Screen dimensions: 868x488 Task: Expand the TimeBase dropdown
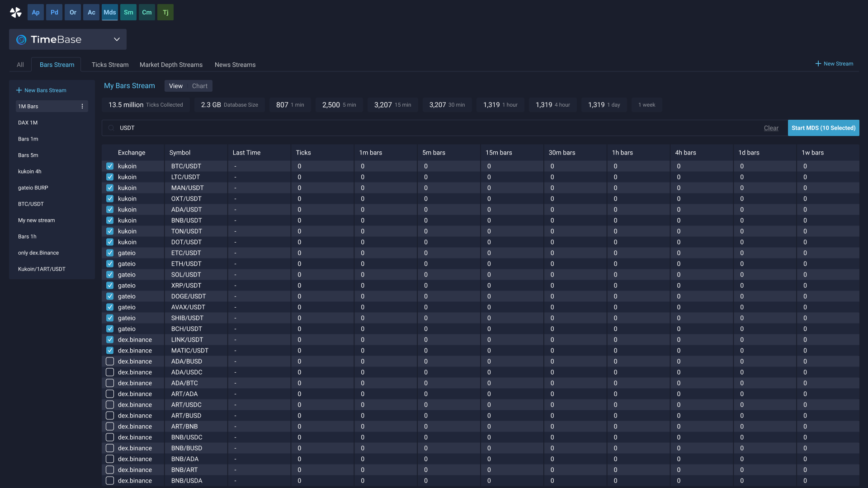pyautogui.click(x=117, y=39)
